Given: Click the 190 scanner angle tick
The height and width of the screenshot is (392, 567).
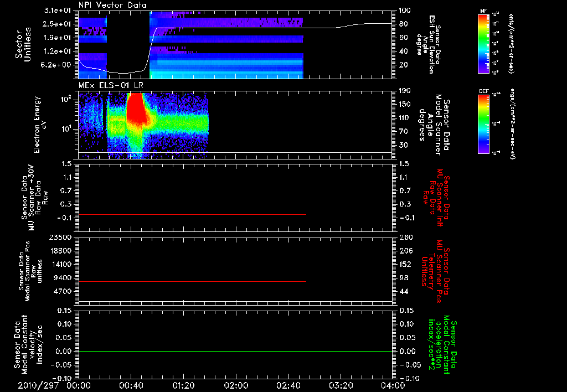Looking at the screenshot, I should [405, 91].
